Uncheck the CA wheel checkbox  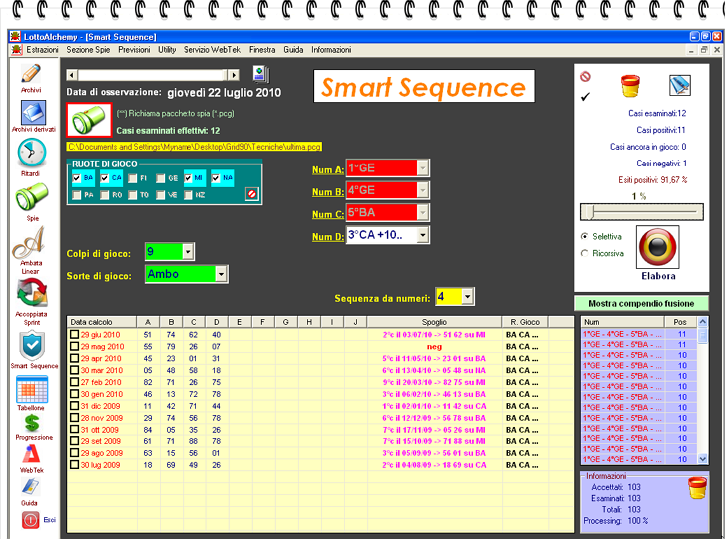[104, 178]
